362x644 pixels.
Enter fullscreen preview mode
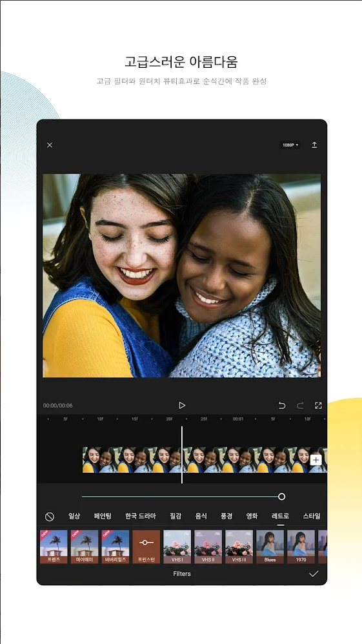coord(318,406)
